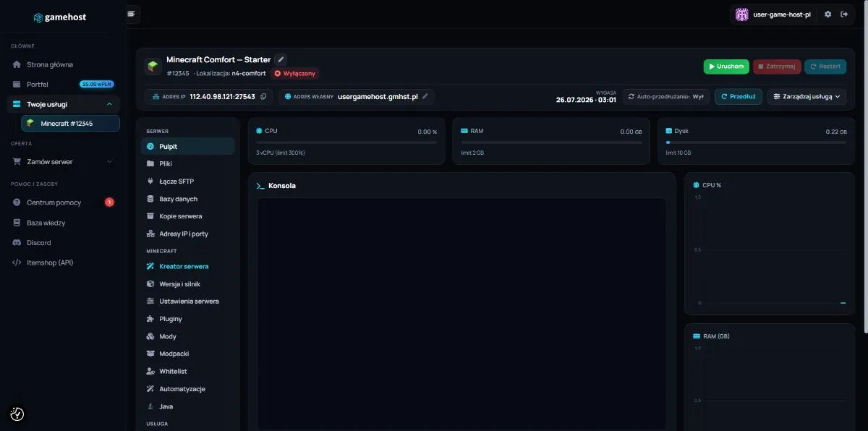The height and width of the screenshot is (431, 868).
Task: Click the Restart button
Action: (825, 67)
